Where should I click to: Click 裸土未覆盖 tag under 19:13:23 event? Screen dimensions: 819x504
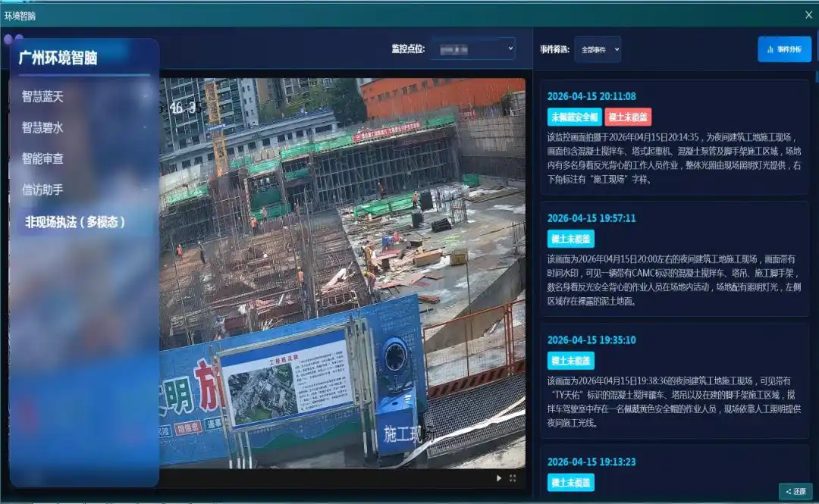[x=570, y=483]
